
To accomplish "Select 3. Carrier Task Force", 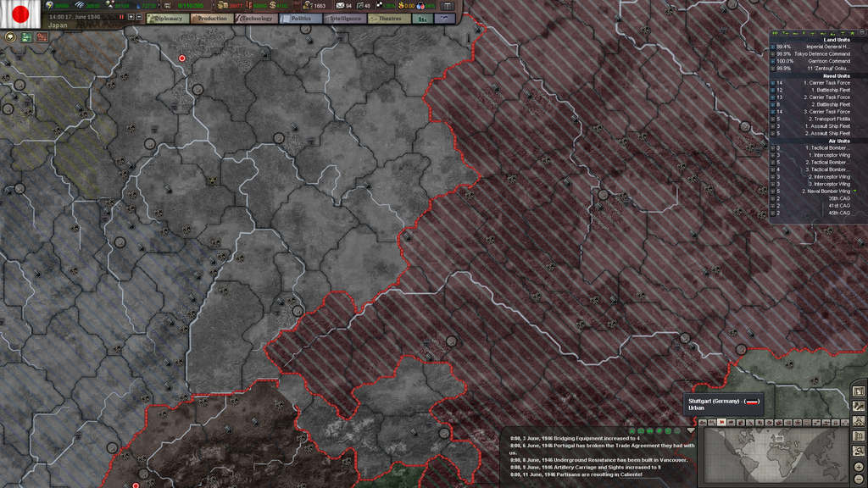I will click(x=826, y=112).
